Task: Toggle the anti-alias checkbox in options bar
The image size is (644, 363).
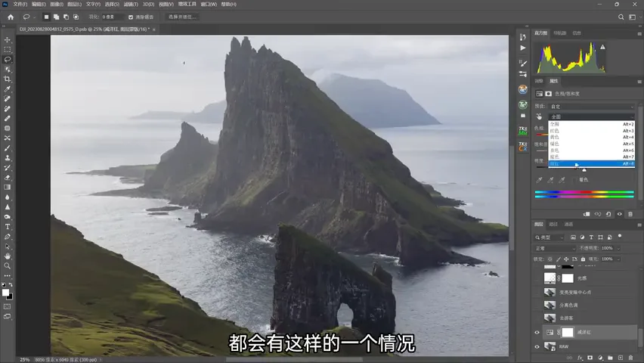Action: coord(131,17)
